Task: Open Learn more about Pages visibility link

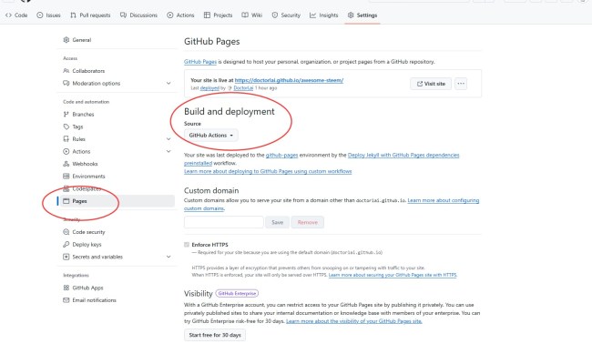Action: point(353,321)
